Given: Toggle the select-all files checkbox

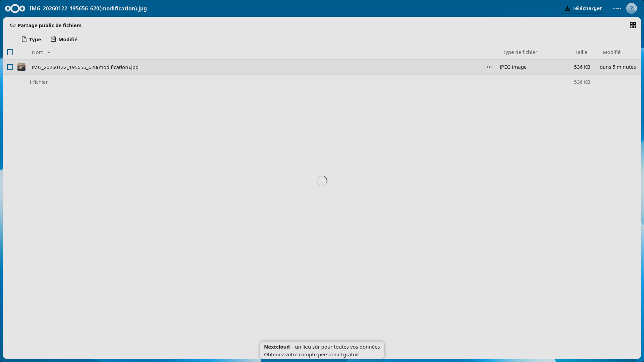Looking at the screenshot, I should [x=10, y=52].
